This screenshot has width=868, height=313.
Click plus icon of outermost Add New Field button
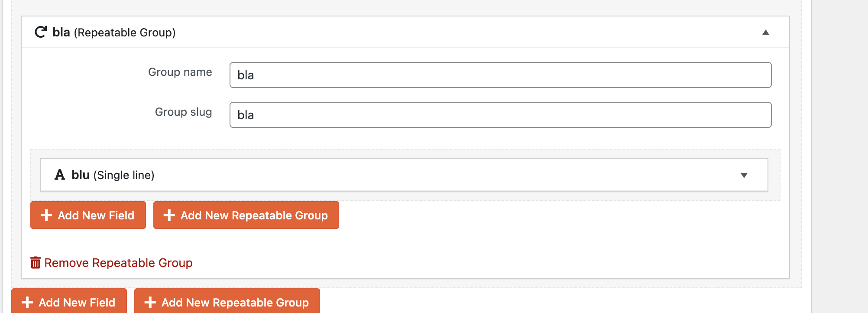(27, 302)
